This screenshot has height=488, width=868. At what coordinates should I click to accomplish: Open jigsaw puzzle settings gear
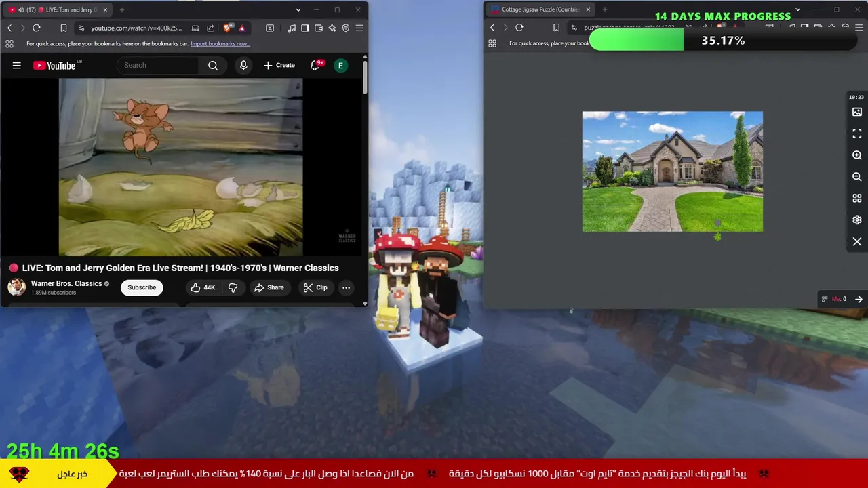(857, 220)
